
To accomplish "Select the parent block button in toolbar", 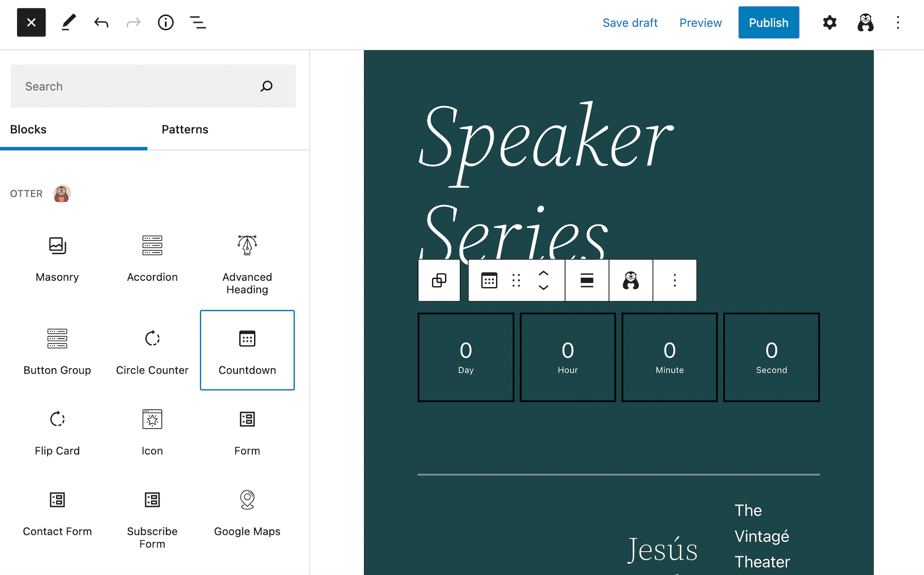I will click(439, 280).
